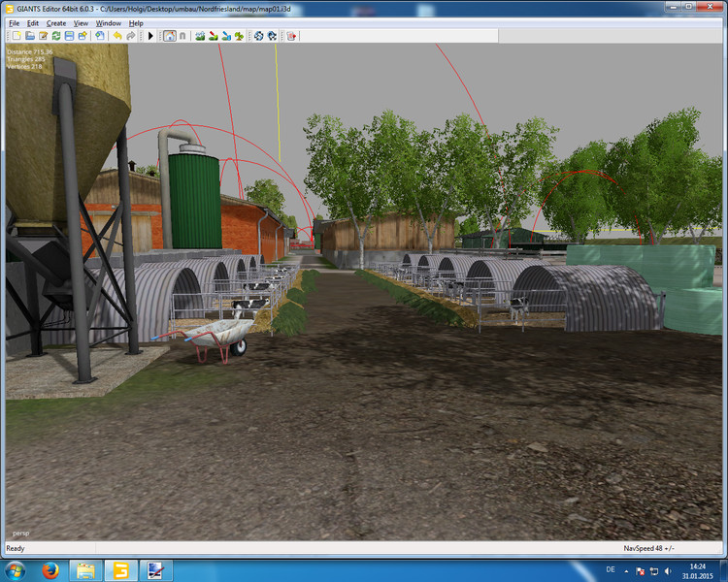Open the Create menu
This screenshot has height=582, width=728.
(x=56, y=22)
